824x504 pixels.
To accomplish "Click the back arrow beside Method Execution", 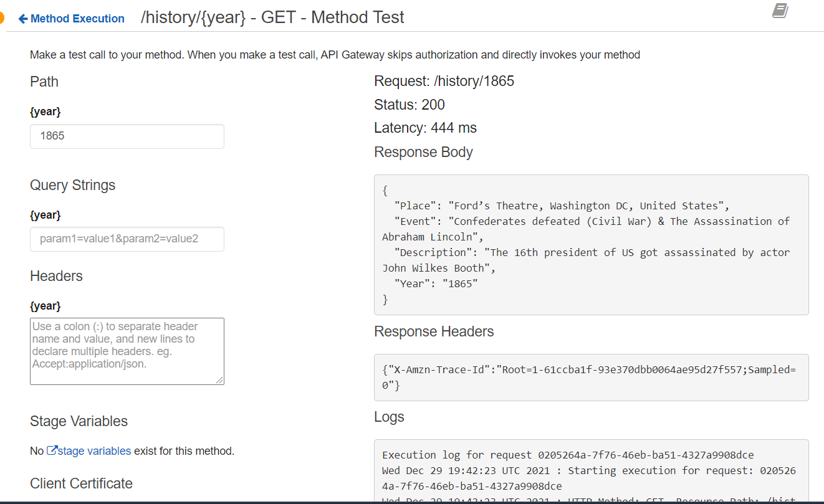I will (22, 19).
